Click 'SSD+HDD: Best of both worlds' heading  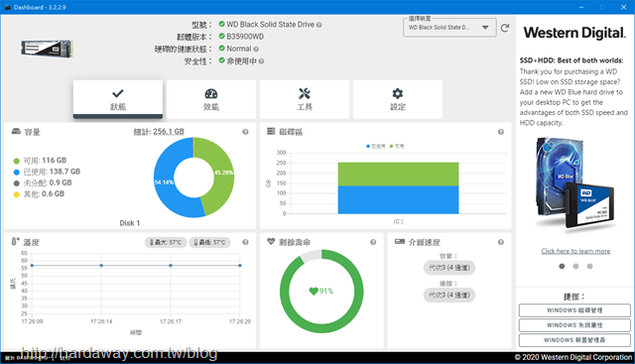click(571, 61)
